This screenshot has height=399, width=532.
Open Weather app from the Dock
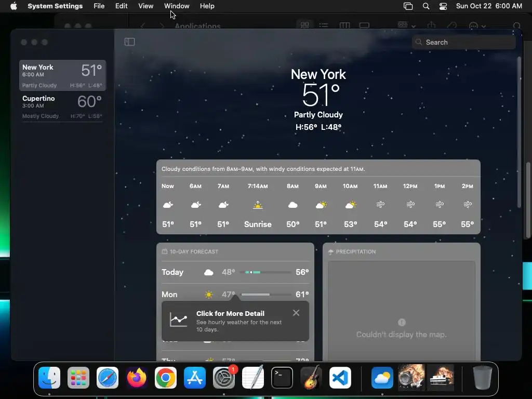pos(382,378)
